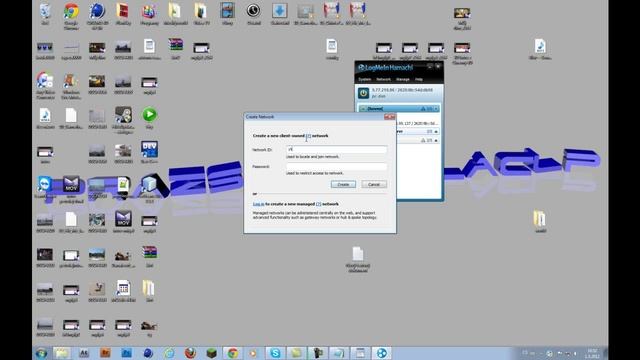Follow the 'Log in' link for managed network
The width and height of the screenshot is (640, 360).
(x=258, y=204)
